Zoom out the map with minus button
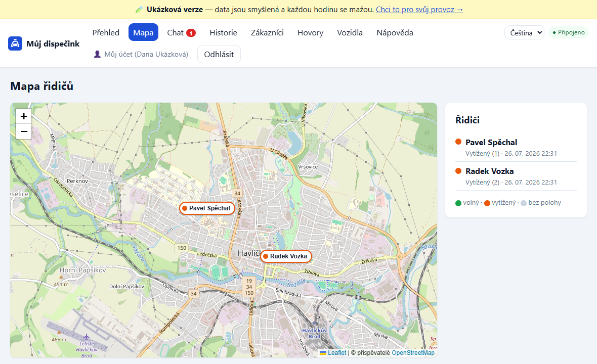Image resolution: width=597 pixels, height=364 pixels. (x=24, y=131)
